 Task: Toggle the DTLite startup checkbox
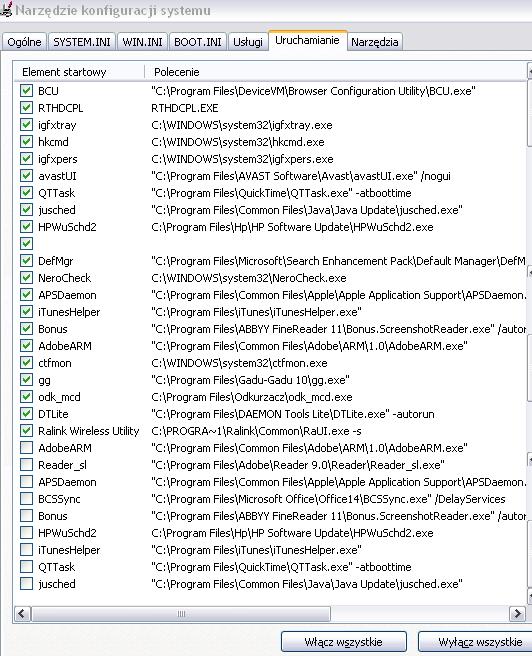pos(26,414)
